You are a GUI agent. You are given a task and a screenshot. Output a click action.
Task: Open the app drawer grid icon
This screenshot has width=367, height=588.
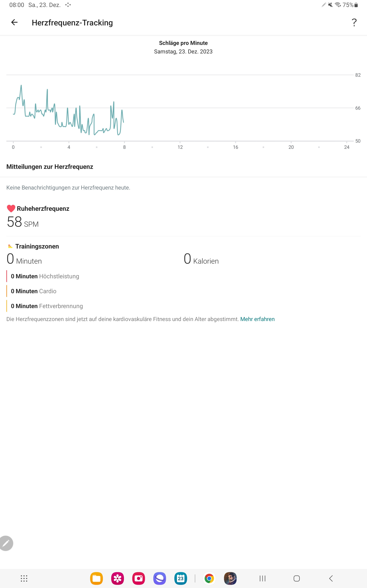click(24, 578)
